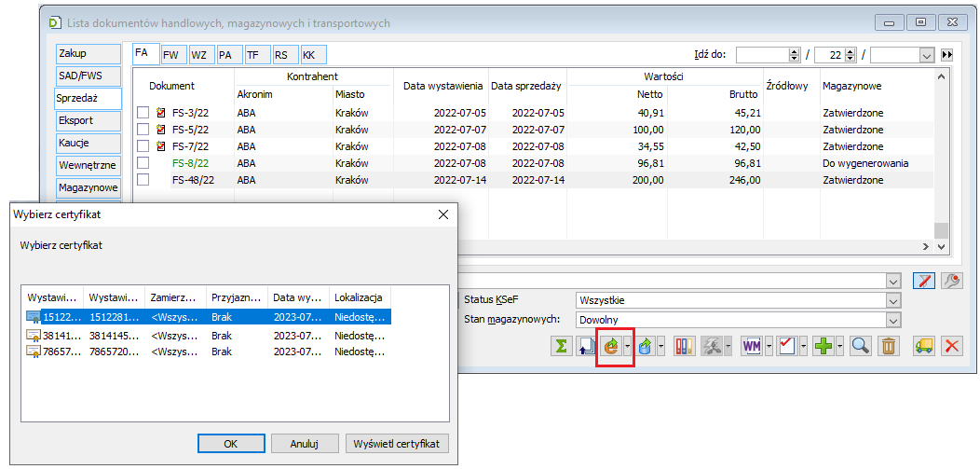
Task: Click the first Idź do number field
Action: (763, 55)
